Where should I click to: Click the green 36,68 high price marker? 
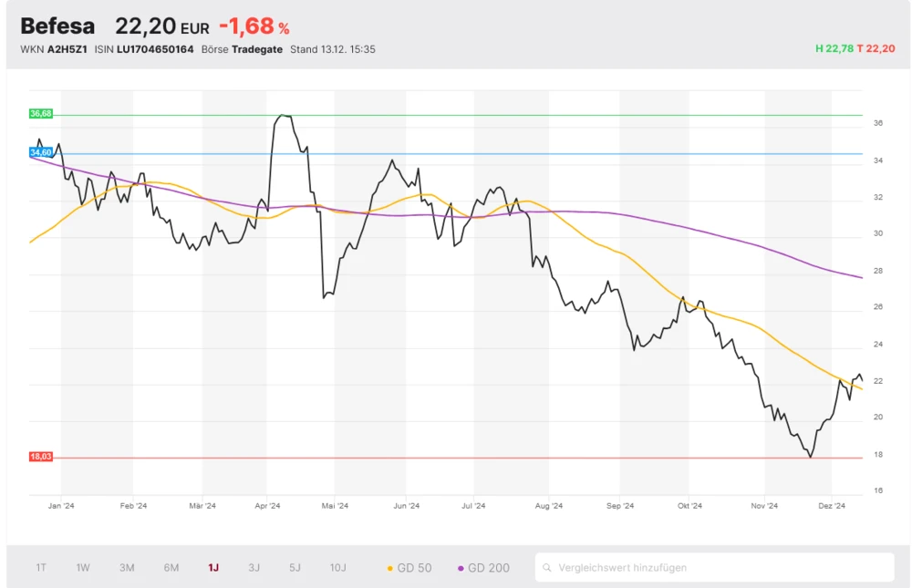[41, 114]
